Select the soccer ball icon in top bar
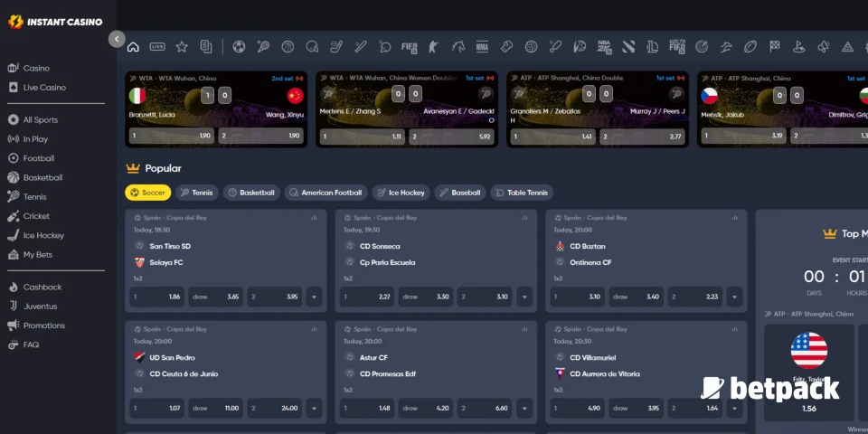The width and height of the screenshot is (868, 434). click(239, 47)
